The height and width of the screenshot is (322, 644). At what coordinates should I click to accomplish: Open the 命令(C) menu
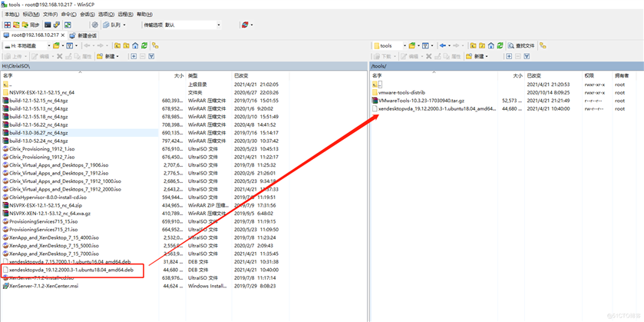pyautogui.click(x=68, y=15)
